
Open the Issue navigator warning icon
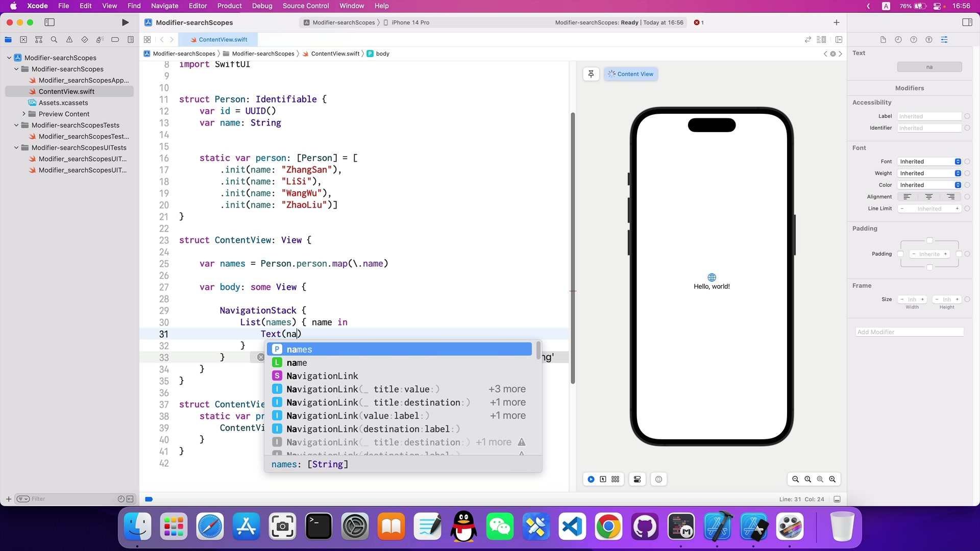[69, 40]
